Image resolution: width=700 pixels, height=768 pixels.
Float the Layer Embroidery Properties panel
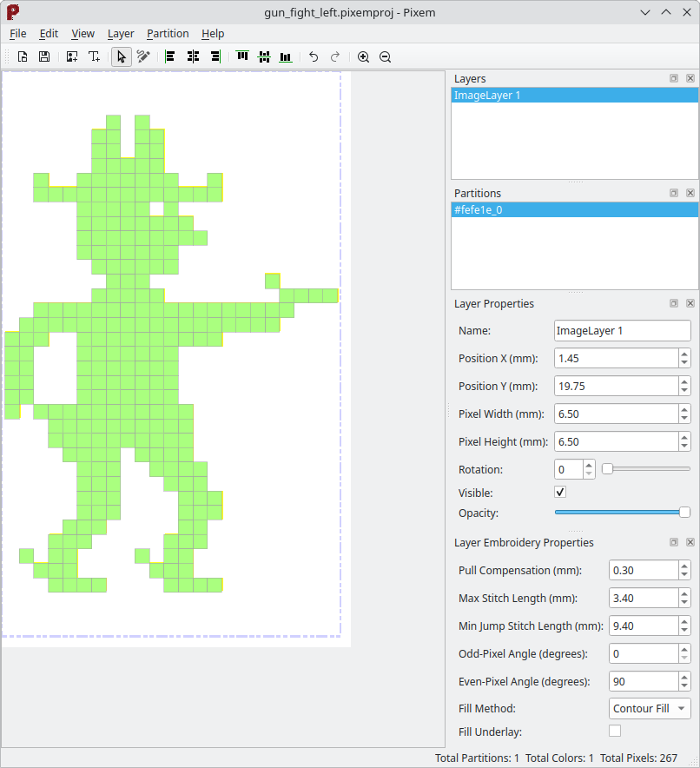tap(674, 542)
